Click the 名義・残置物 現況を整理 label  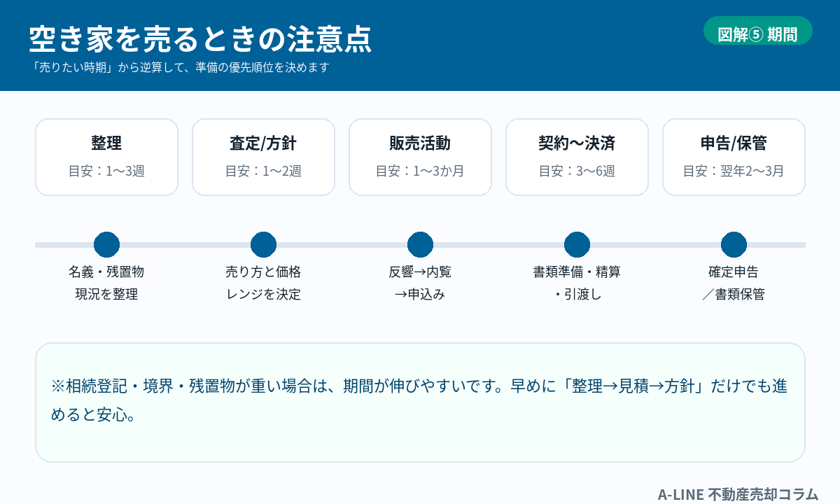tap(106, 283)
